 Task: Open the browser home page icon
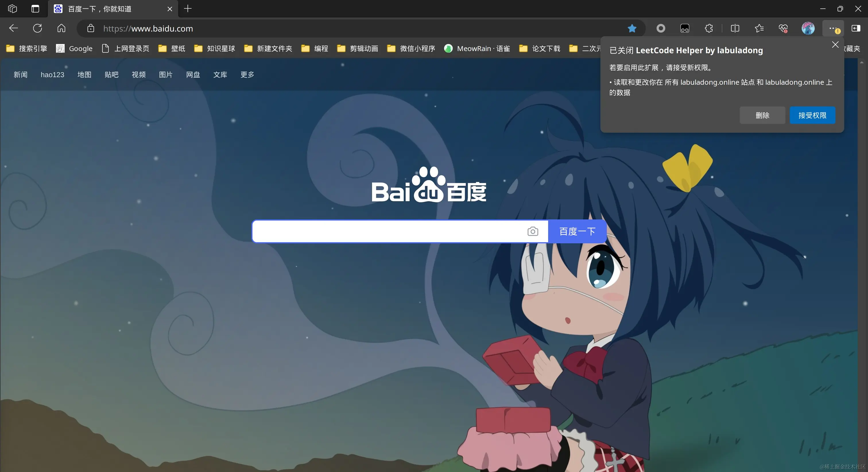tap(61, 28)
